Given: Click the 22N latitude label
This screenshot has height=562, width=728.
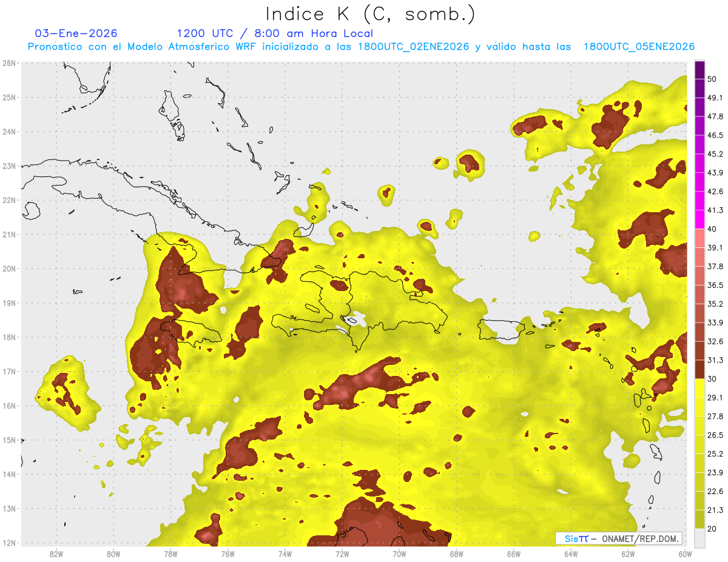Looking at the screenshot, I should 9,200.
